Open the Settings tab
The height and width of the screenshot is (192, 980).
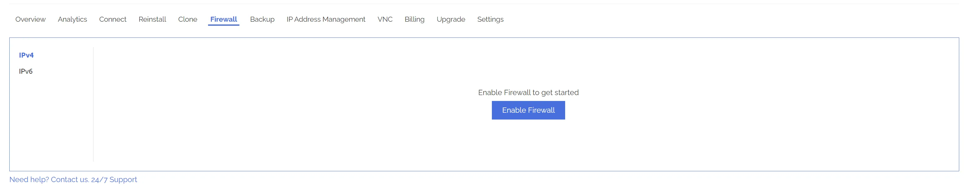(x=490, y=19)
